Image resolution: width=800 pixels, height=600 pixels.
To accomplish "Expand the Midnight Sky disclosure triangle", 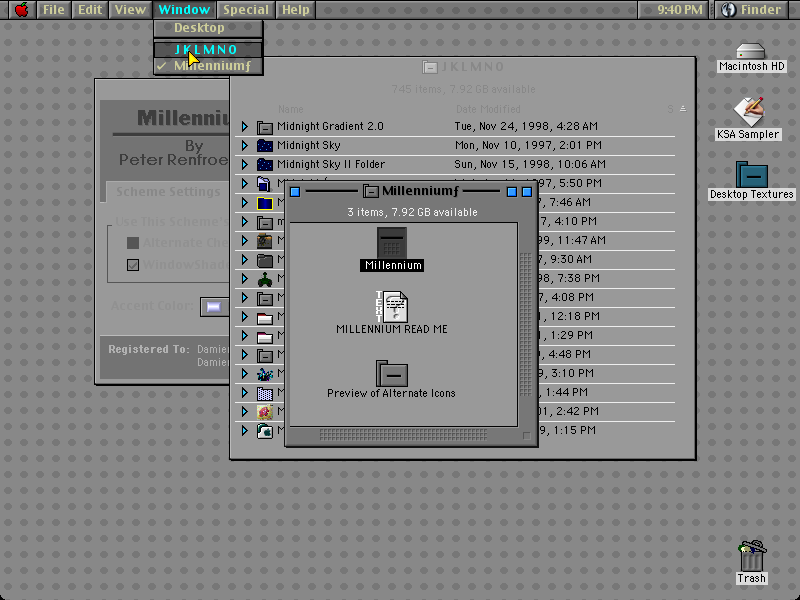I will (244, 145).
